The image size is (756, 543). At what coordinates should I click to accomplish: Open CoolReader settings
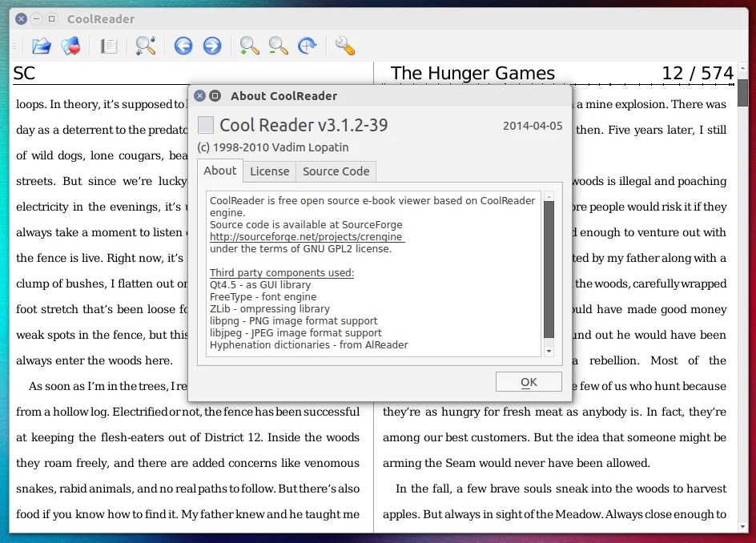(344, 46)
